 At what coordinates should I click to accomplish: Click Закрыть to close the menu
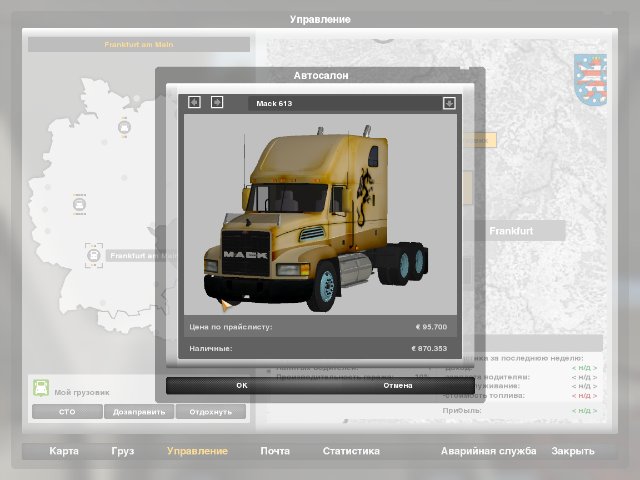point(573,451)
